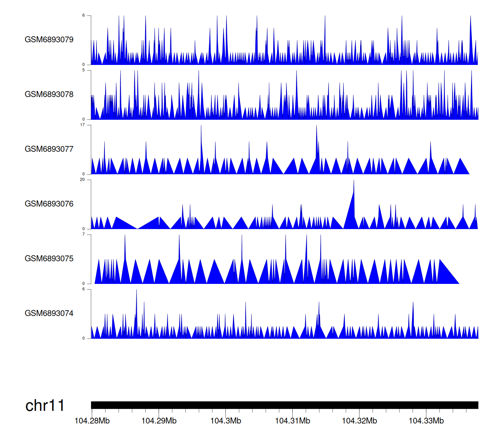The image size is (504, 444).
Task: Click the y-axis maximum value 20
Action: 82,180
